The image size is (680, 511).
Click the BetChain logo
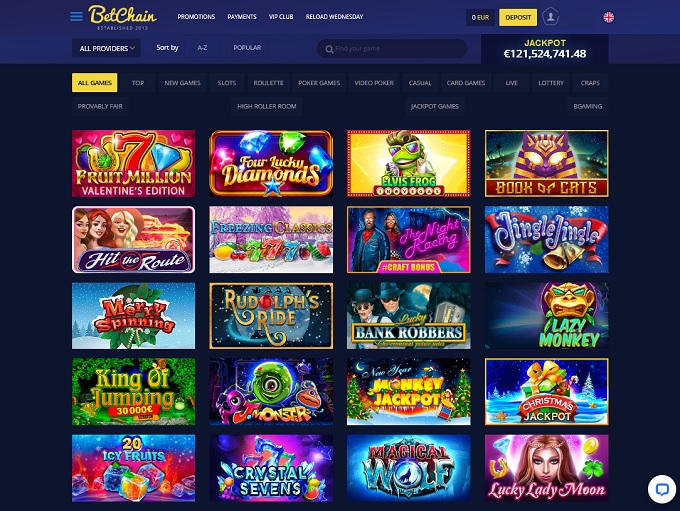[x=122, y=17]
